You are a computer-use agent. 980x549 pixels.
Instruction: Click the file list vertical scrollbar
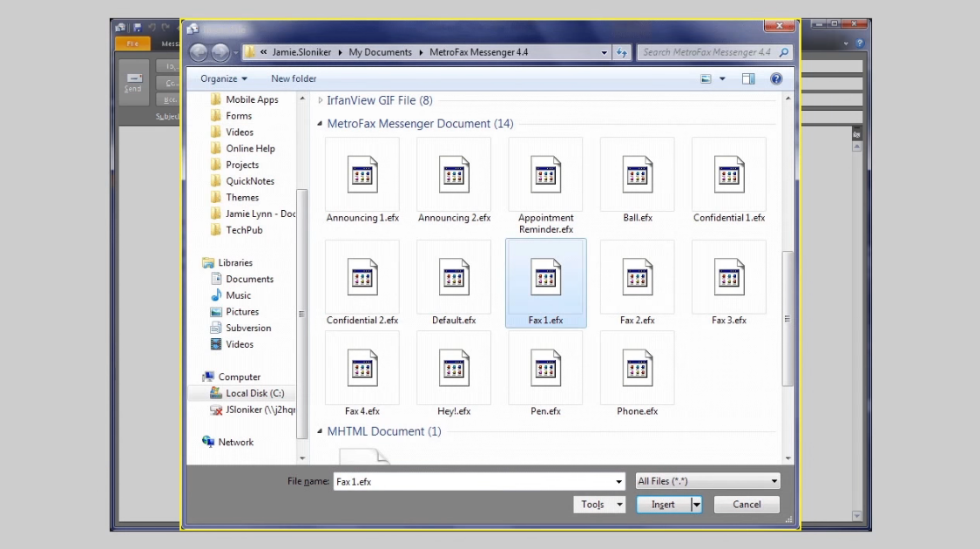787,318
